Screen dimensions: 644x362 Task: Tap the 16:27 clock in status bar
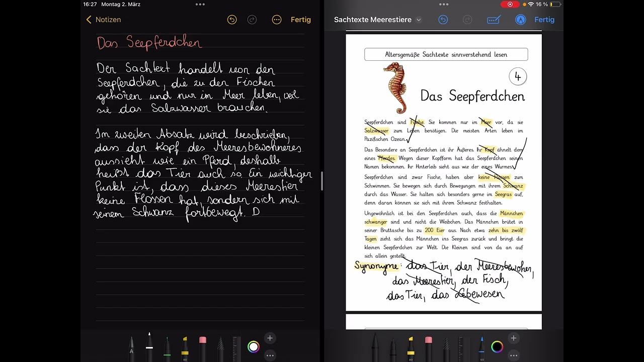click(90, 4)
